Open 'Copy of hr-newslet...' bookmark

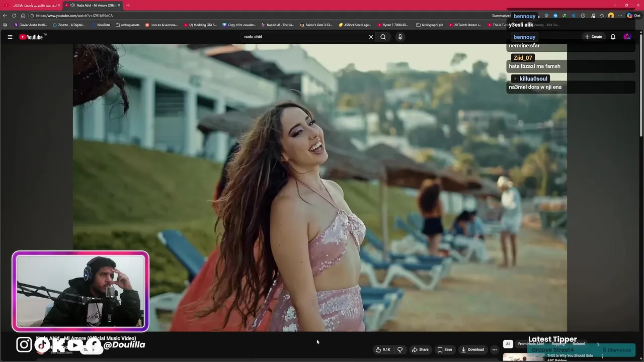coord(239,25)
